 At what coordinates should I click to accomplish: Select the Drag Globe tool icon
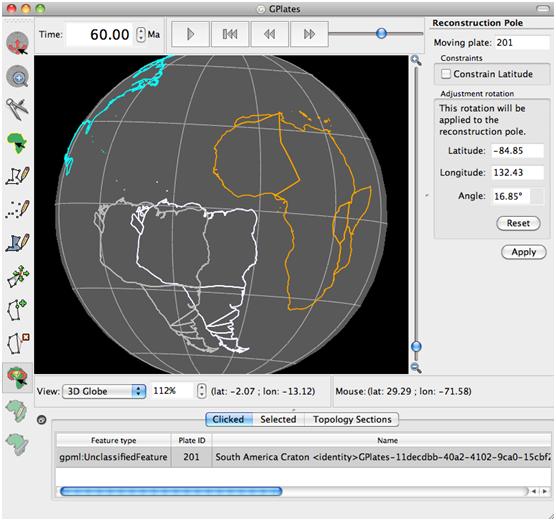click(17, 43)
